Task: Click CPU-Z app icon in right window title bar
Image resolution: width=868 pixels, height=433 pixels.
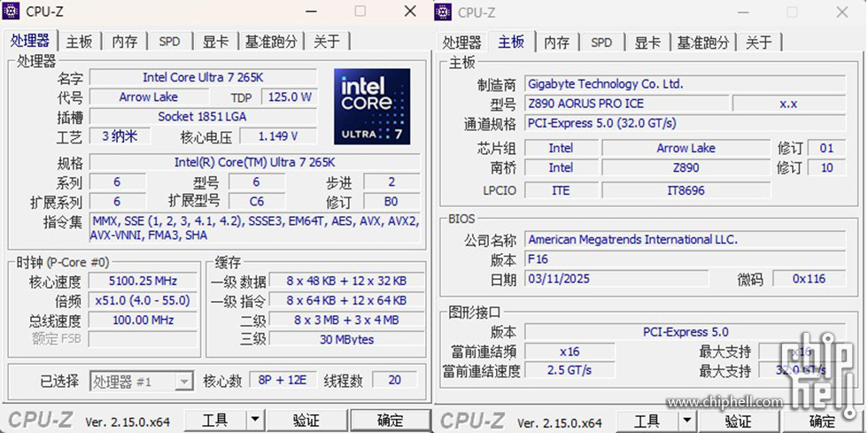Action: [443, 12]
